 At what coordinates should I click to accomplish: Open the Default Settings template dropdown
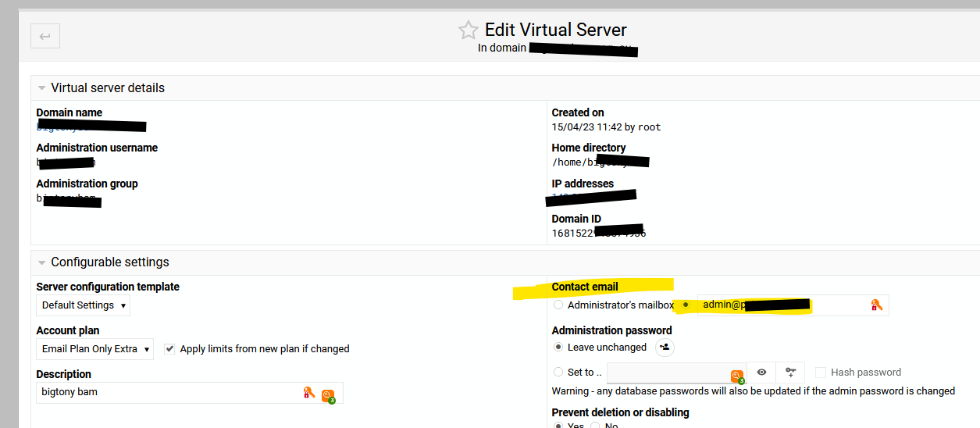click(x=84, y=305)
